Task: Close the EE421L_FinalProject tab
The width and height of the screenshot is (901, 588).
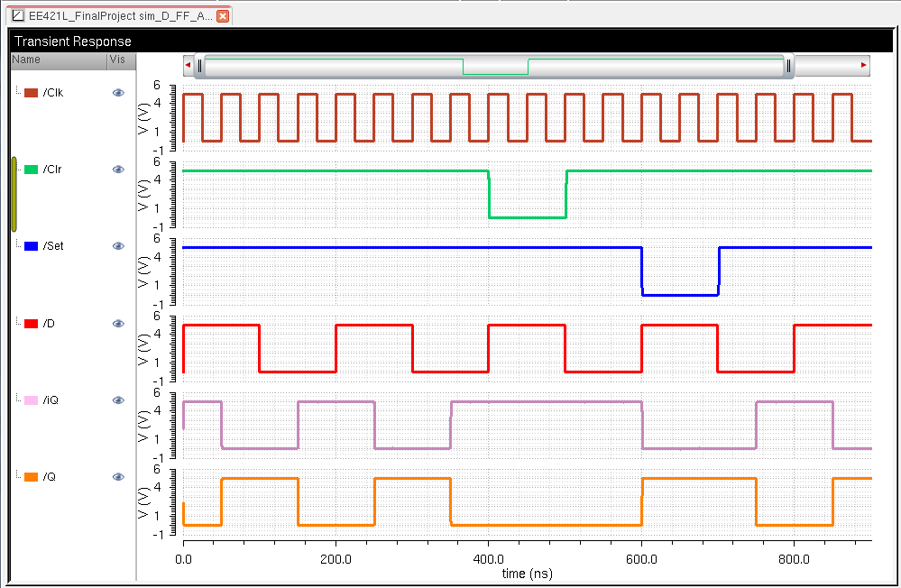Action: (223, 16)
